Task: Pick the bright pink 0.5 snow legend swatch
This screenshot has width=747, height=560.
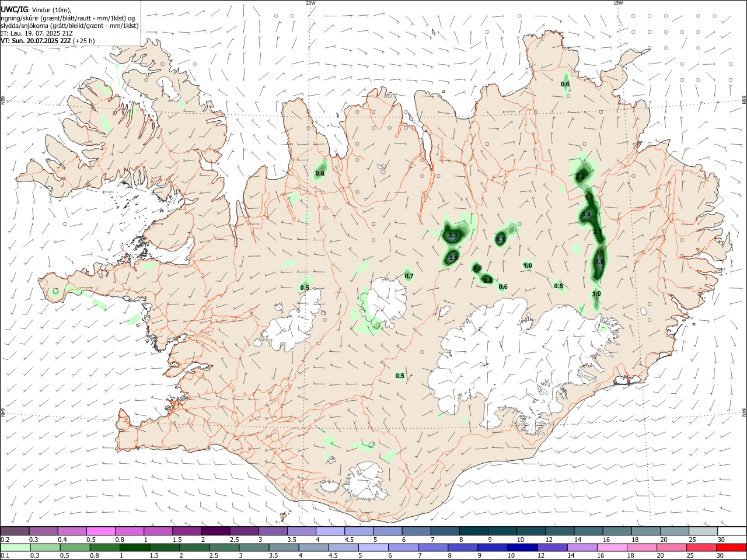Action: 100,531
